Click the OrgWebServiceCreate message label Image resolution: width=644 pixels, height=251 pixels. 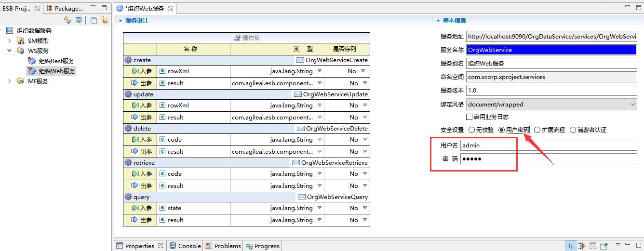pos(336,60)
